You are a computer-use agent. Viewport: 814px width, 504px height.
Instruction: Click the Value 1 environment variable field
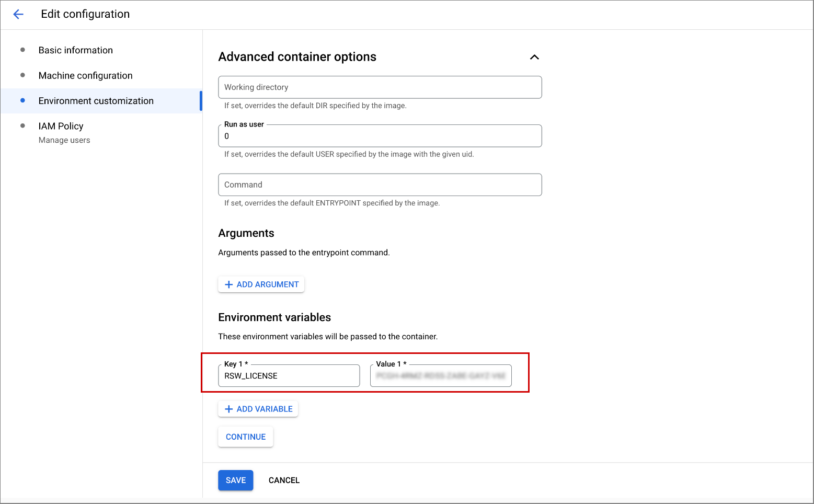point(440,376)
